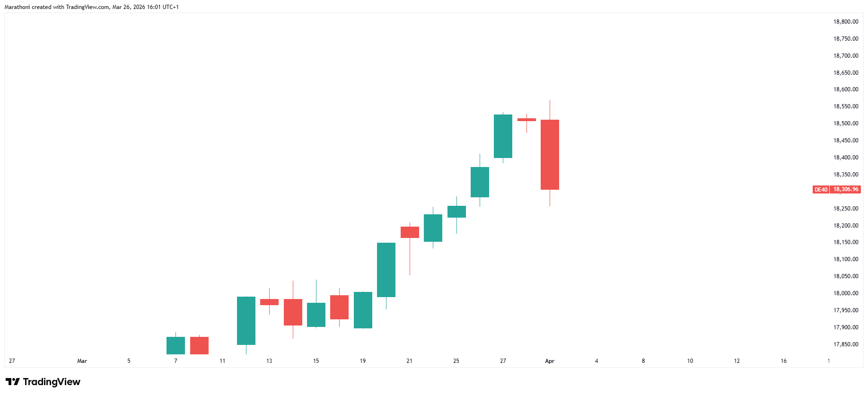
Task: Click the TradingView wordmark text
Action: click(52, 382)
